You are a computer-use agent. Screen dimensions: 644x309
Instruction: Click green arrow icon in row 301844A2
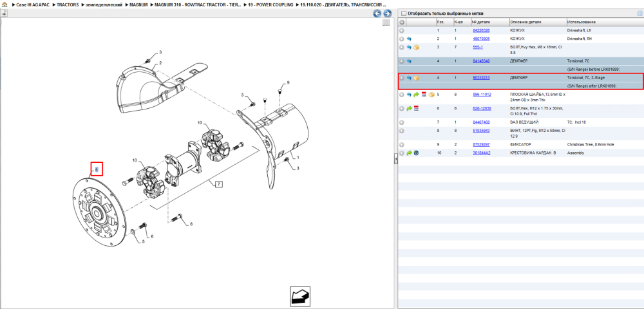pyautogui.click(x=409, y=153)
